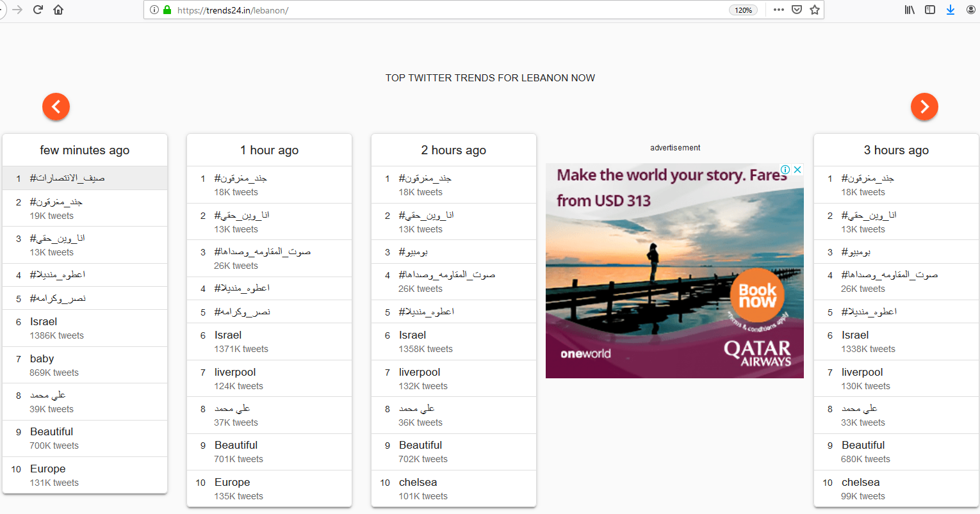
Task: Click the 'few minutes ago' column header
Action: (x=85, y=150)
